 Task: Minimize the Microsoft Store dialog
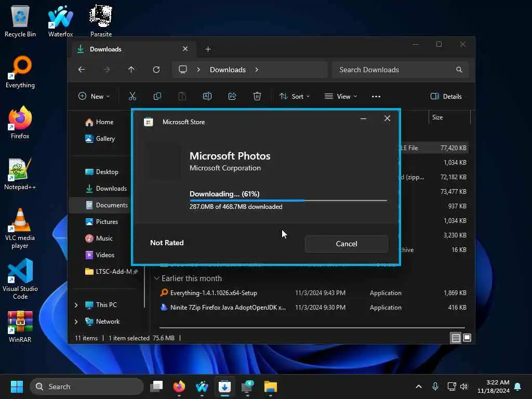click(x=363, y=118)
